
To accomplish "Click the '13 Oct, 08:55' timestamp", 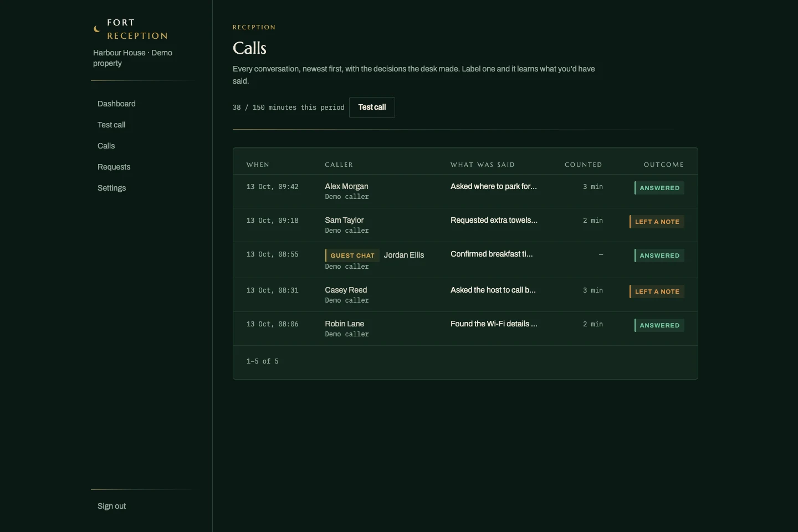I will point(273,254).
